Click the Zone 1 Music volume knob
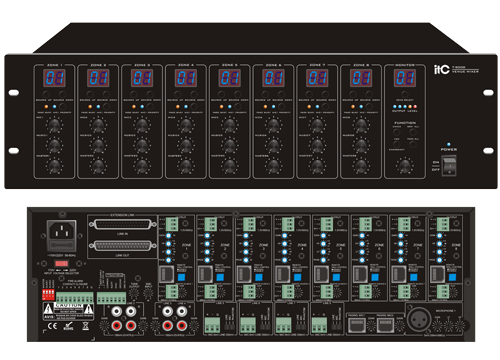This screenshot has width=500, height=360. (x=54, y=145)
